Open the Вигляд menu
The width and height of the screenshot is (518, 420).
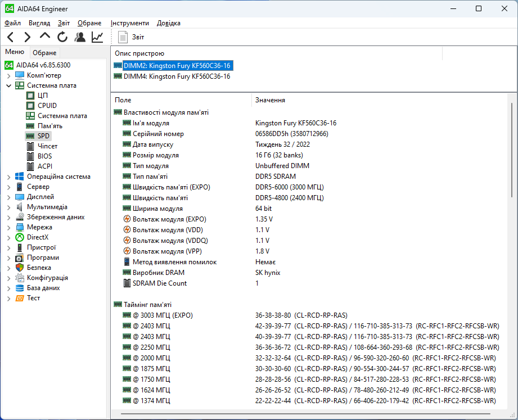coord(39,23)
